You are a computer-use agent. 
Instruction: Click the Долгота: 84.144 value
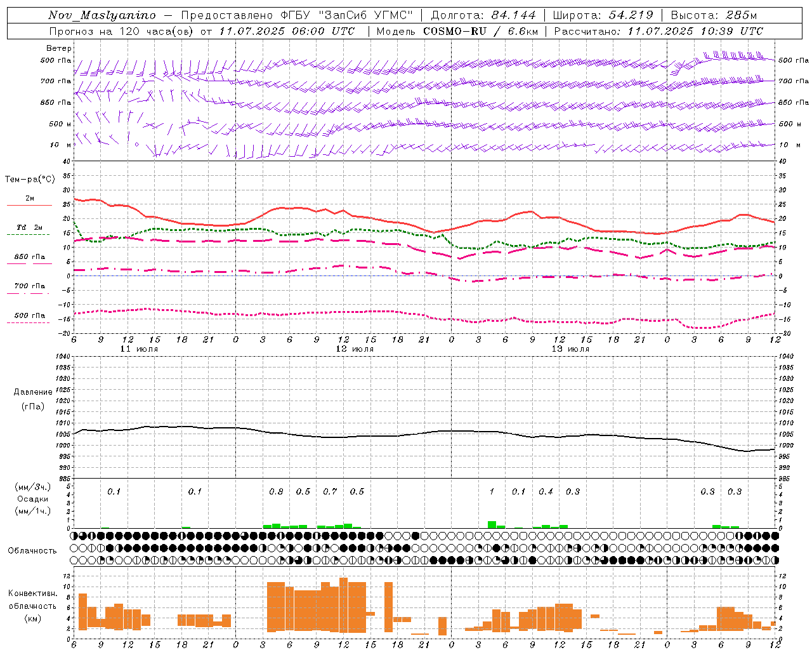point(483,15)
